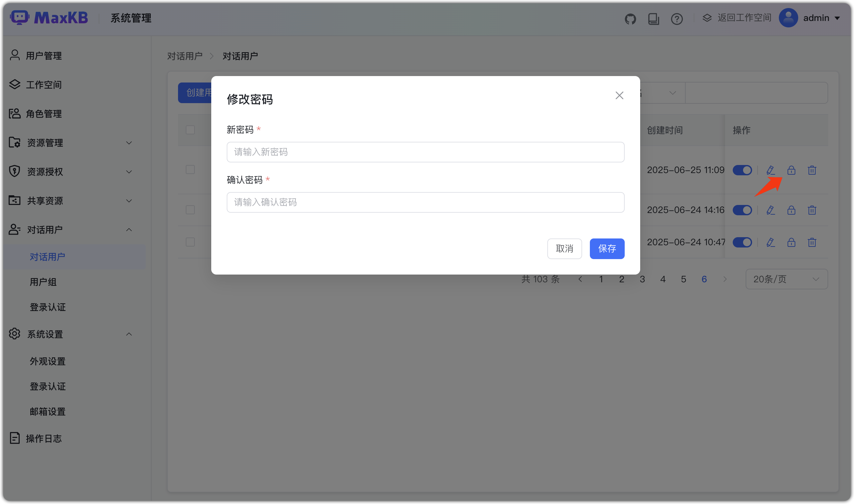
Task: Click the 保存 button to save password
Action: click(x=607, y=248)
